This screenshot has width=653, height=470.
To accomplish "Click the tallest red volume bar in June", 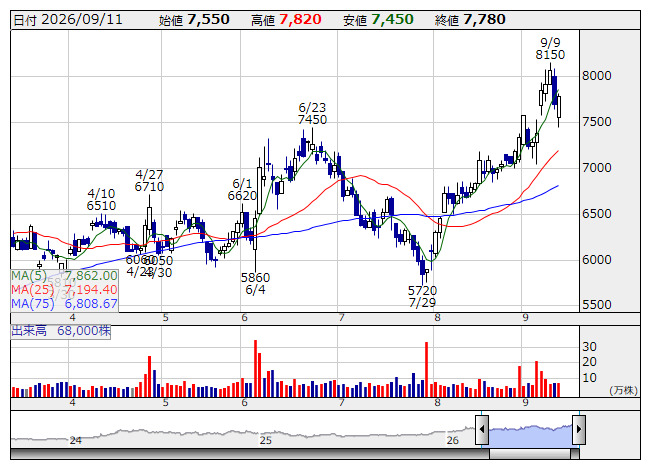I will click(x=255, y=368).
